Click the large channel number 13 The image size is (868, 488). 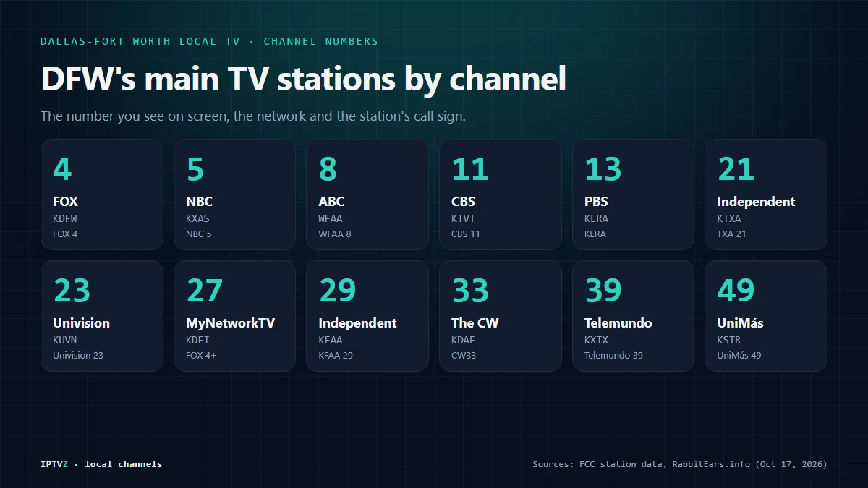coord(603,169)
